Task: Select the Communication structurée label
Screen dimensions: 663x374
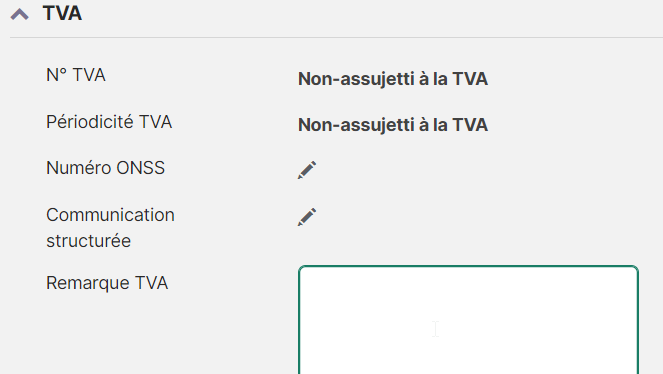Action: pyautogui.click(x=110, y=228)
